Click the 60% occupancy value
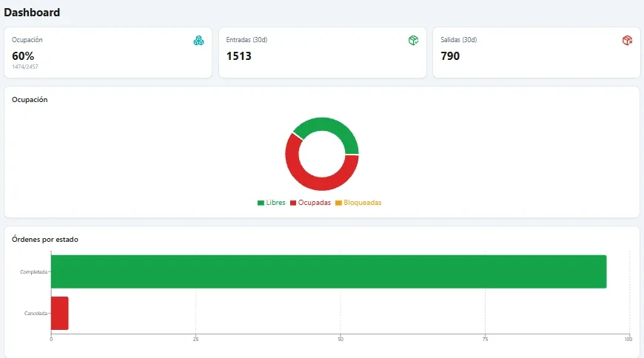644x358 pixels. tap(23, 55)
